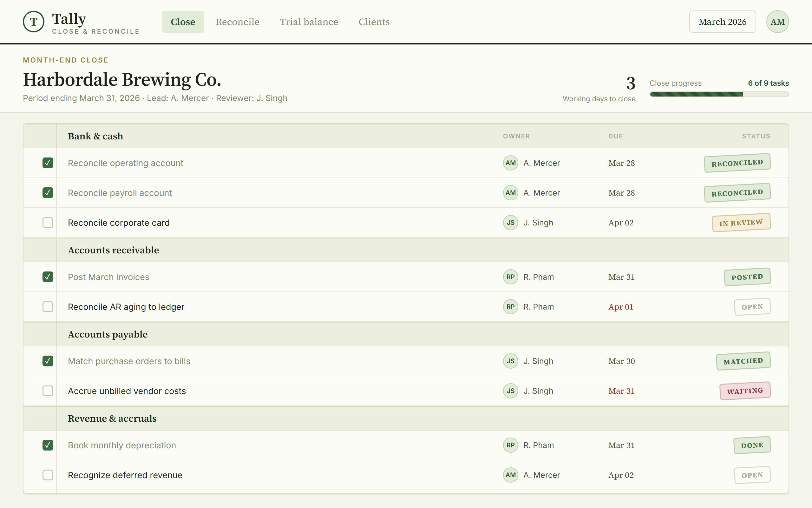
Task: Click the POSTED status badge
Action: click(x=747, y=277)
